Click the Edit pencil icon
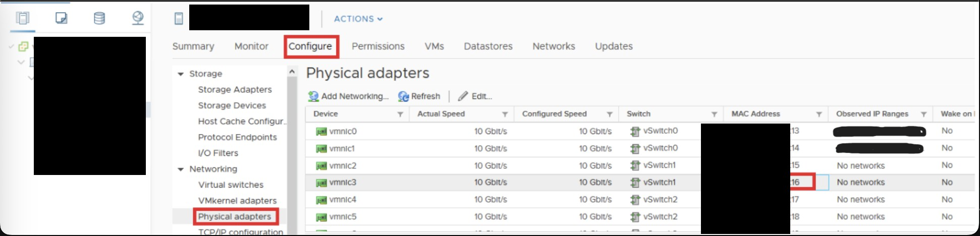Screen dimensions: 980x236 click(x=463, y=96)
